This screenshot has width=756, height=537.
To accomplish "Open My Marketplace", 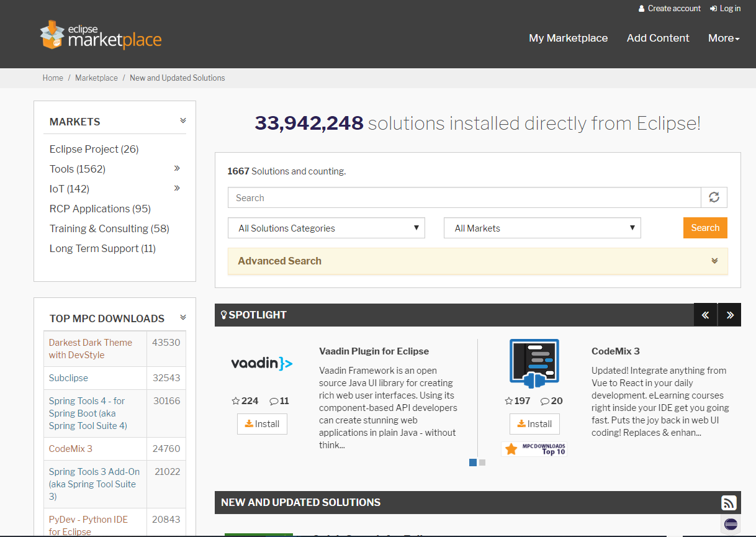I will click(569, 38).
